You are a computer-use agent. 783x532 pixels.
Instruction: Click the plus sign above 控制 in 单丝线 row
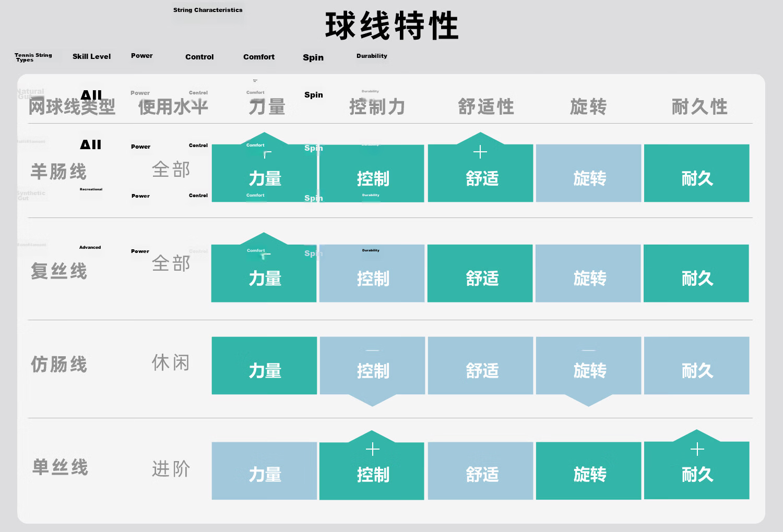[373, 449]
